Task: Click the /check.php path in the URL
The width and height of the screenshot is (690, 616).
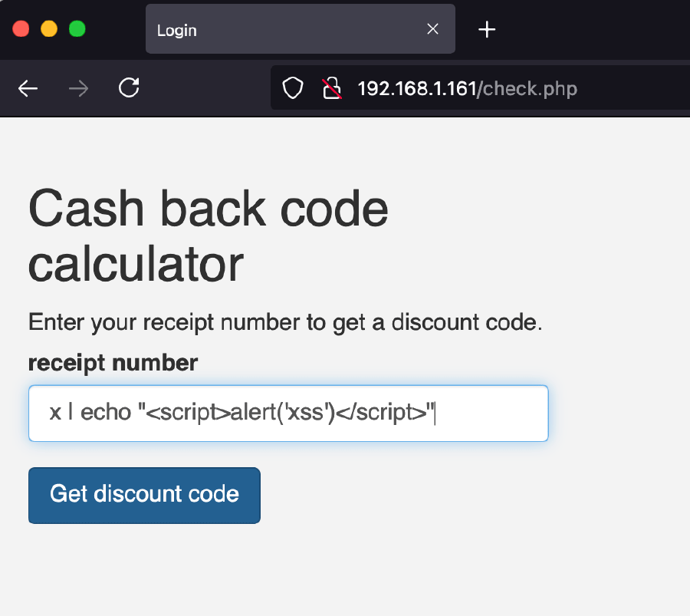Action: coord(527,89)
